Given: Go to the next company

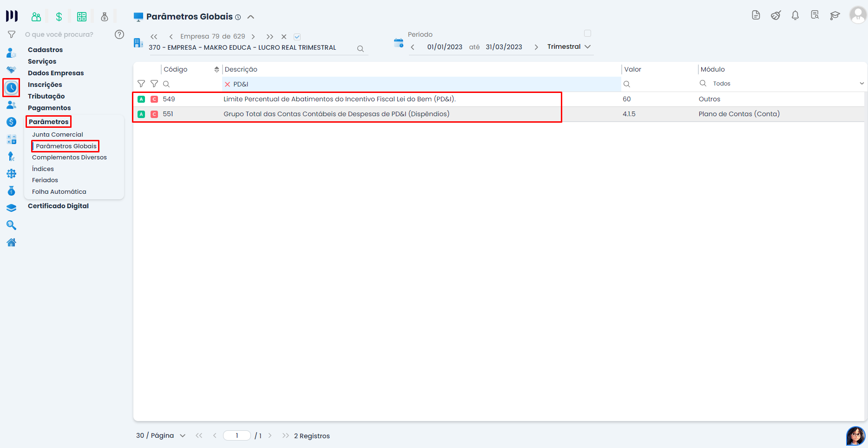Looking at the screenshot, I should click(253, 37).
